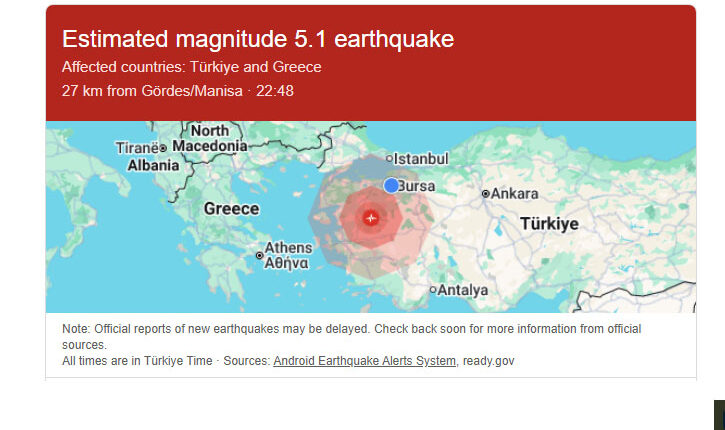The image size is (725, 430).
Task: Click the "27 km from Gördes/Manisa" location text
Action: [152, 91]
